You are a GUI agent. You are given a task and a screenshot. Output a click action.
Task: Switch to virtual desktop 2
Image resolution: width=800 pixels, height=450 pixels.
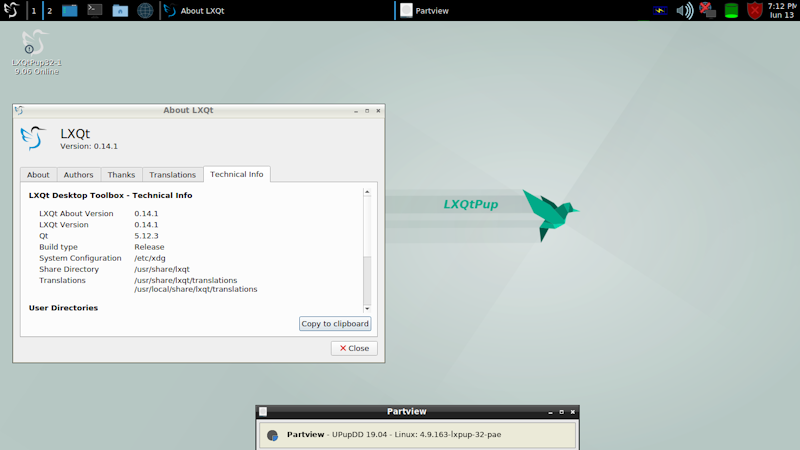(x=49, y=11)
